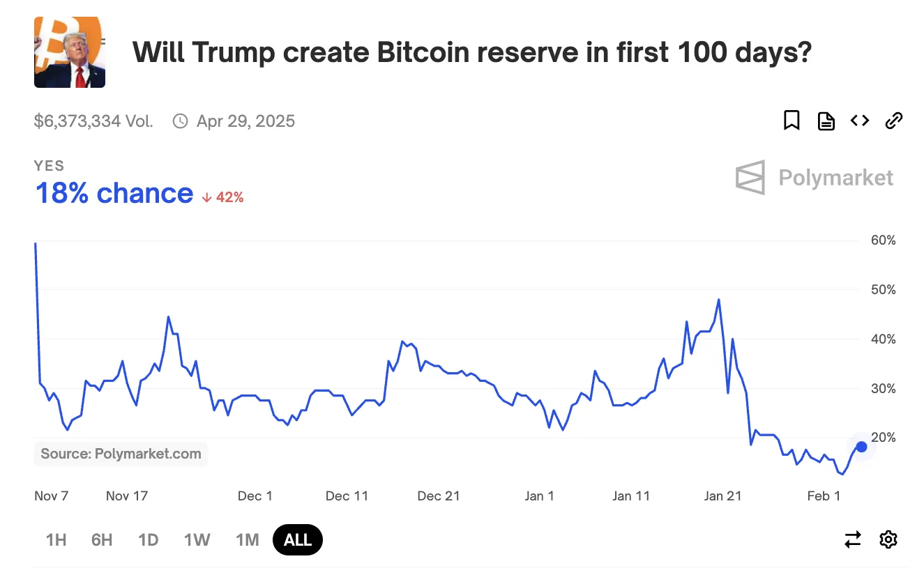Click the 18% chance text
924x568 pixels.
[114, 193]
